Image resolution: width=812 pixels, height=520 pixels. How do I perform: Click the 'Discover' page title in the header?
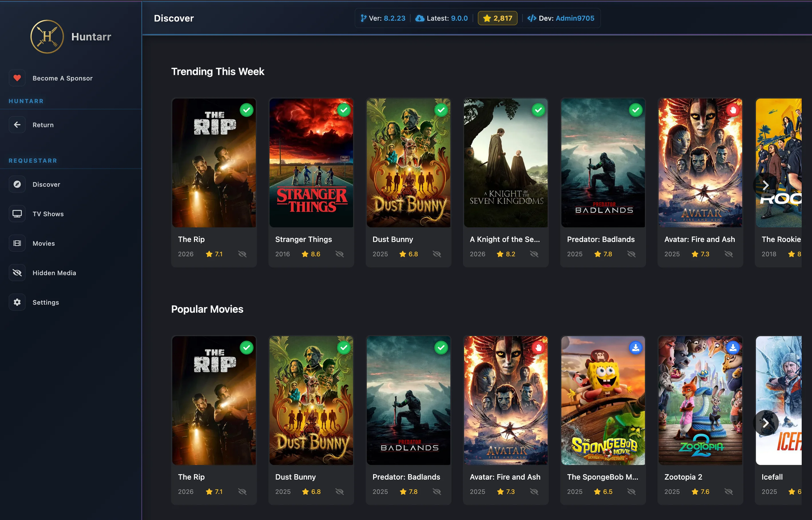174,18
